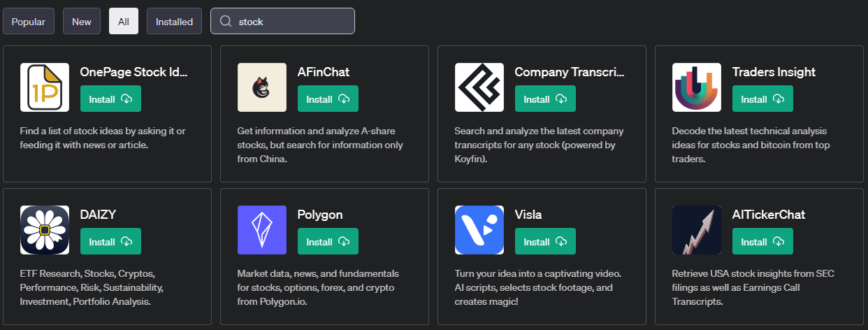868x330 pixels.
Task: Install the Company Transcripts plugin
Action: 545,99
